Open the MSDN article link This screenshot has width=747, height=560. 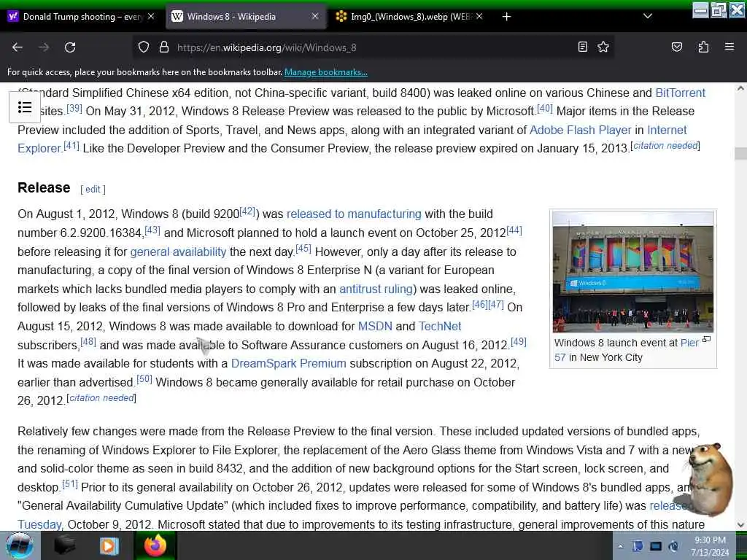coord(375,326)
